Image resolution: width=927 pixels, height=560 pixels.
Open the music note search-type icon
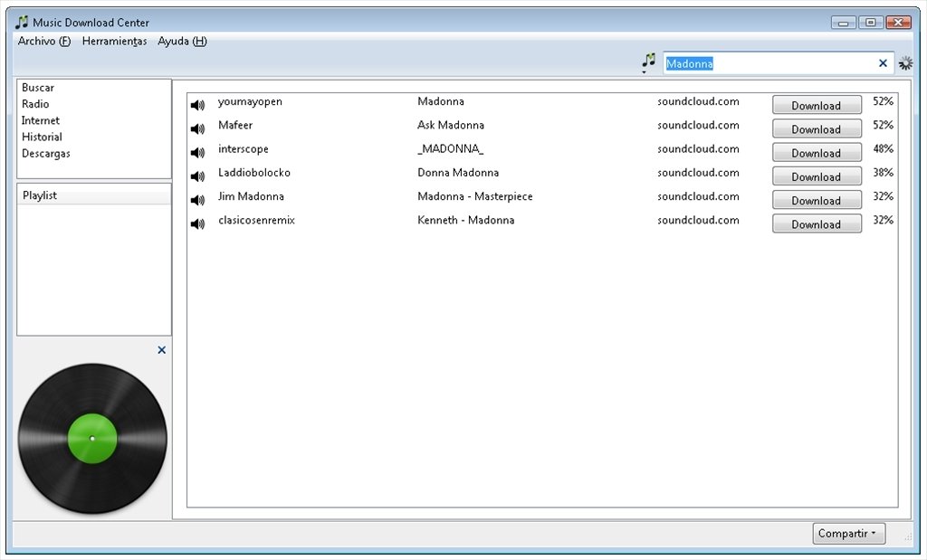point(648,62)
